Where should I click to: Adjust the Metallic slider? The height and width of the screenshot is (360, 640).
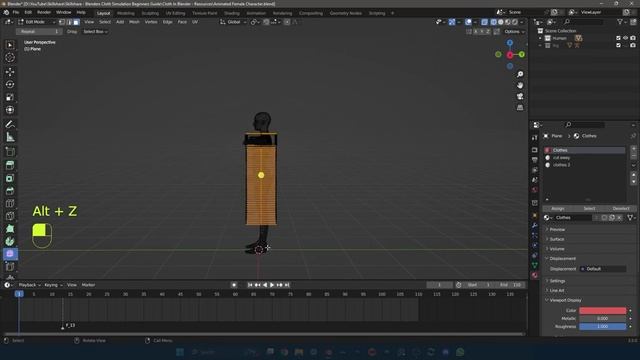point(602,318)
